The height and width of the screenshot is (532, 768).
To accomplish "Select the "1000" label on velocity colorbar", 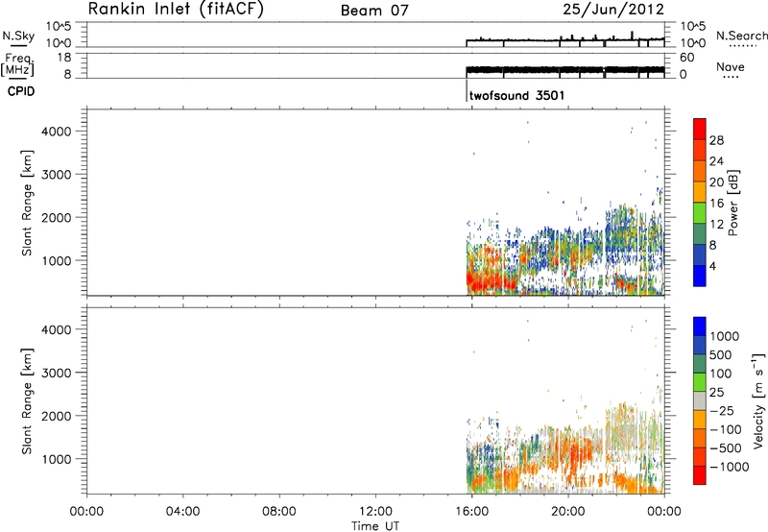I will pos(724,336).
